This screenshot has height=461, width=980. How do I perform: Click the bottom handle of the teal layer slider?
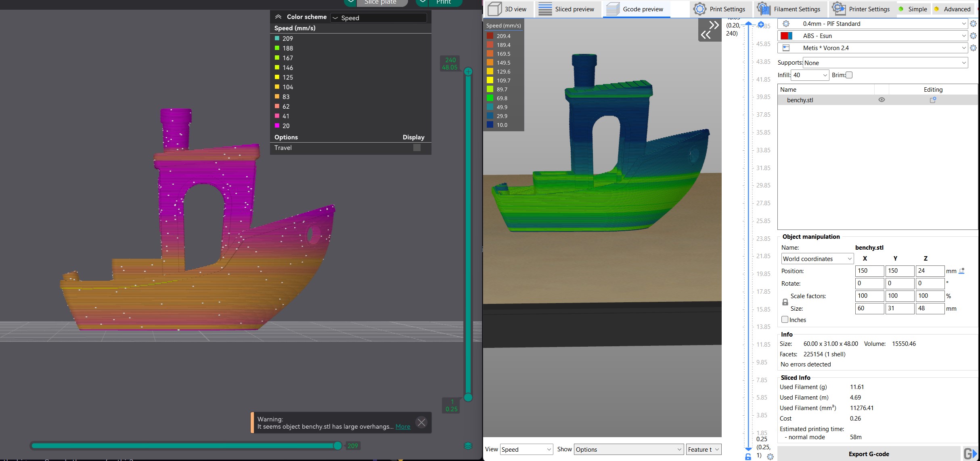[468, 397]
